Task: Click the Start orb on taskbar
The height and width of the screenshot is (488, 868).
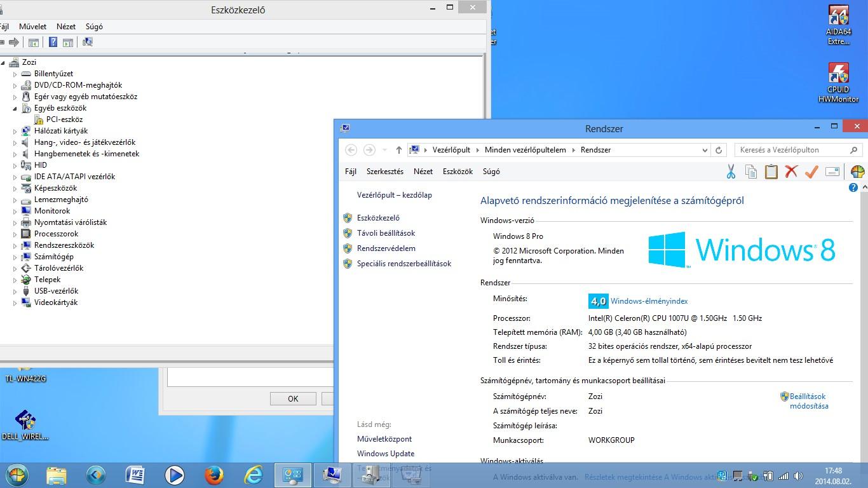Action: click(x=17, y=475)
